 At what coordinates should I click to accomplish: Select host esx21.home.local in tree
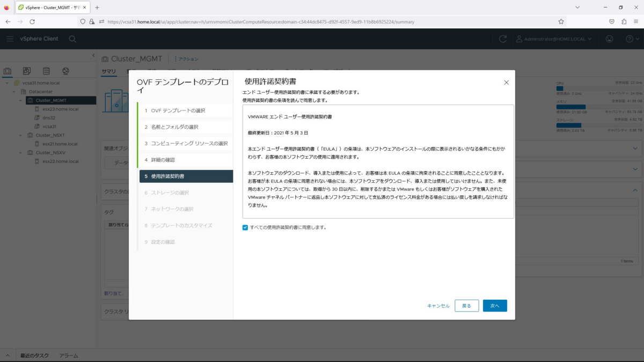click(x=60, y=144)
